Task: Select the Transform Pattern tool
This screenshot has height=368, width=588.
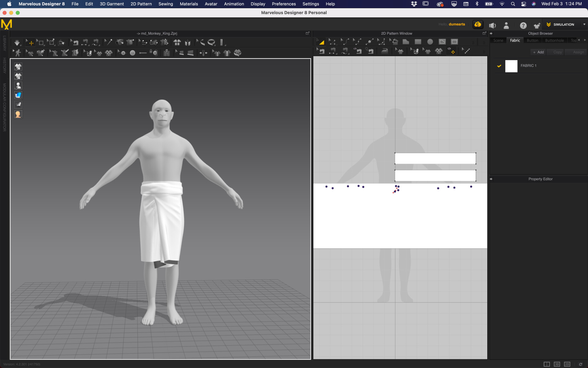Action: [321, 42]
